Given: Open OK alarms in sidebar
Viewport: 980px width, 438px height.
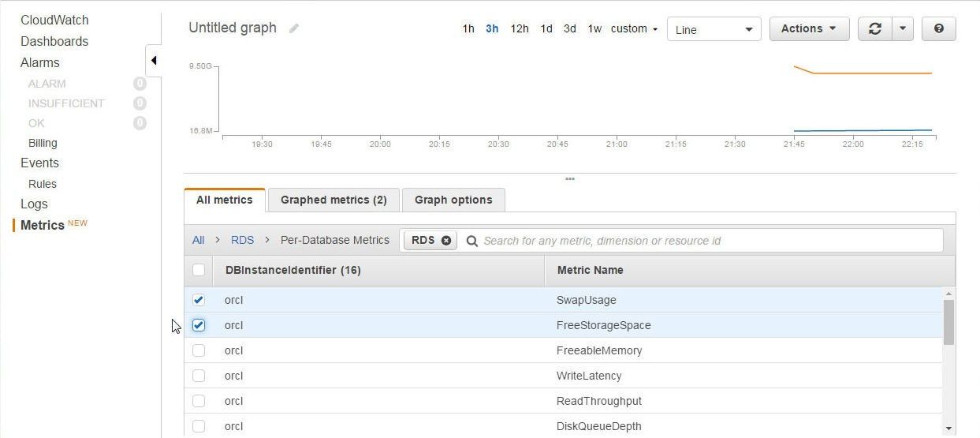Looking at the screenshot, I should coord(36,123).
